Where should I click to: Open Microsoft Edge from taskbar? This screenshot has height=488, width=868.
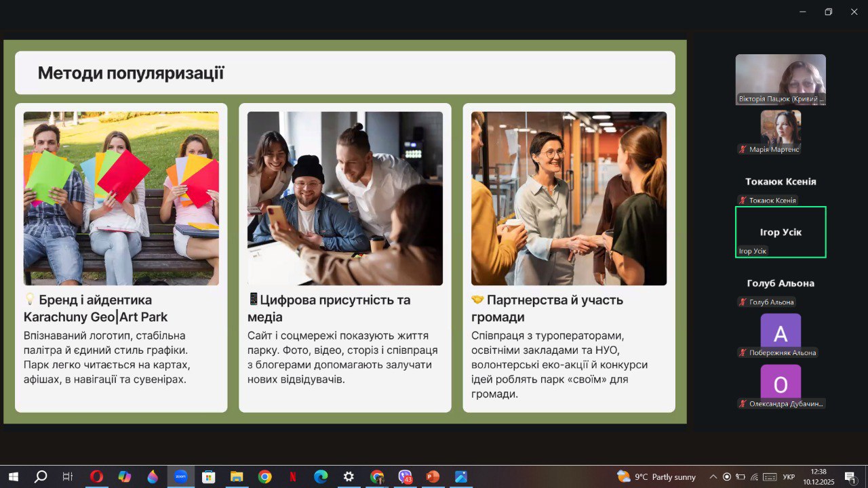tap(320, 476)
